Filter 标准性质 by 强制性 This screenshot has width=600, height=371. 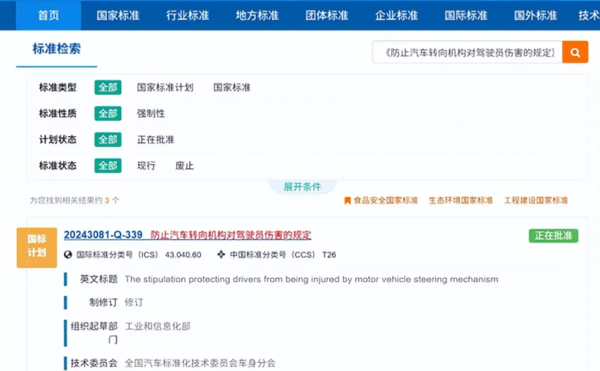151,114
